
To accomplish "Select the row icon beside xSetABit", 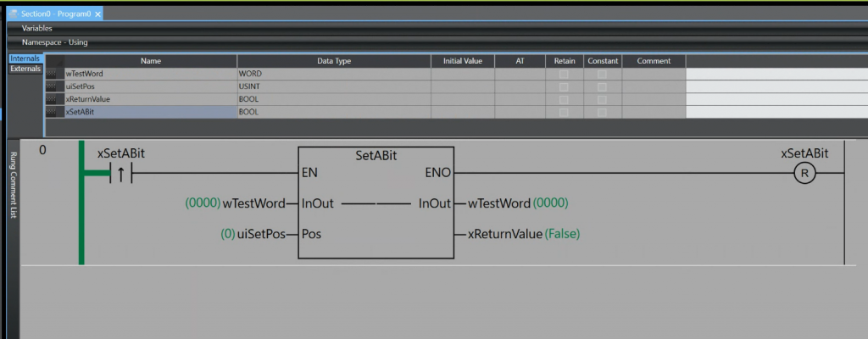I will coord(55,112).
